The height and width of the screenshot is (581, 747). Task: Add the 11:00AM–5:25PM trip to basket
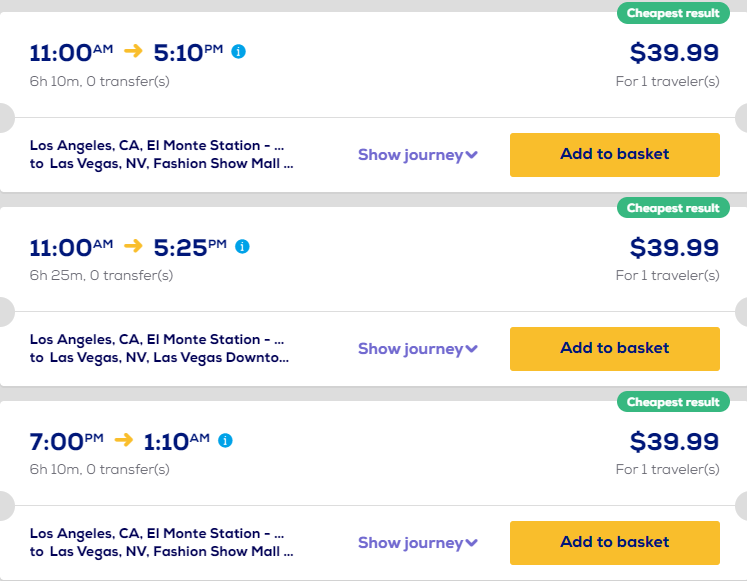(x=614, y=348)
